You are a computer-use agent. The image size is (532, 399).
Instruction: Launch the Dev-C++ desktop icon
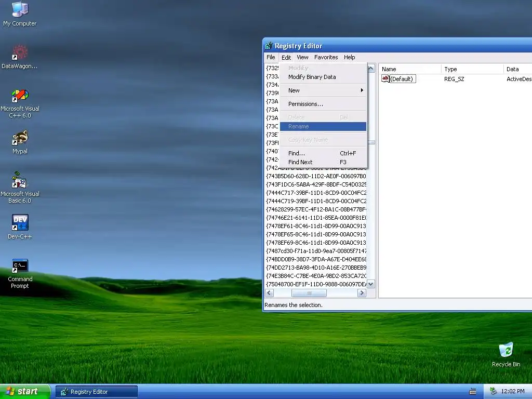click(x=20, y=227)
